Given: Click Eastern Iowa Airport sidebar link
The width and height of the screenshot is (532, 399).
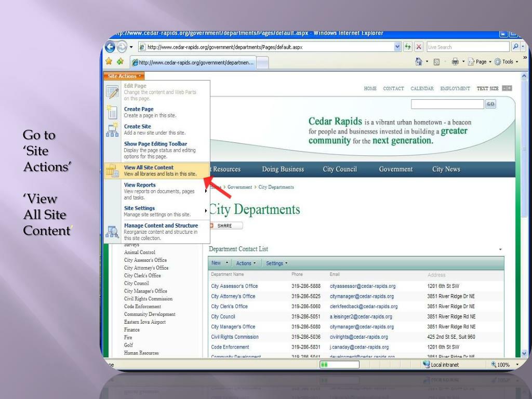Looking at the screenshot, I should tap(145, 322).
